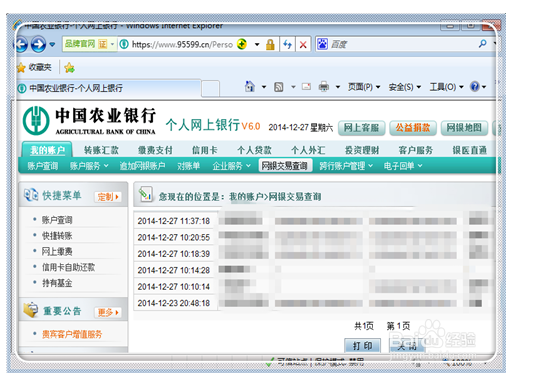
Task: Click the Refresh arrows icon
Action: [288, 45]
